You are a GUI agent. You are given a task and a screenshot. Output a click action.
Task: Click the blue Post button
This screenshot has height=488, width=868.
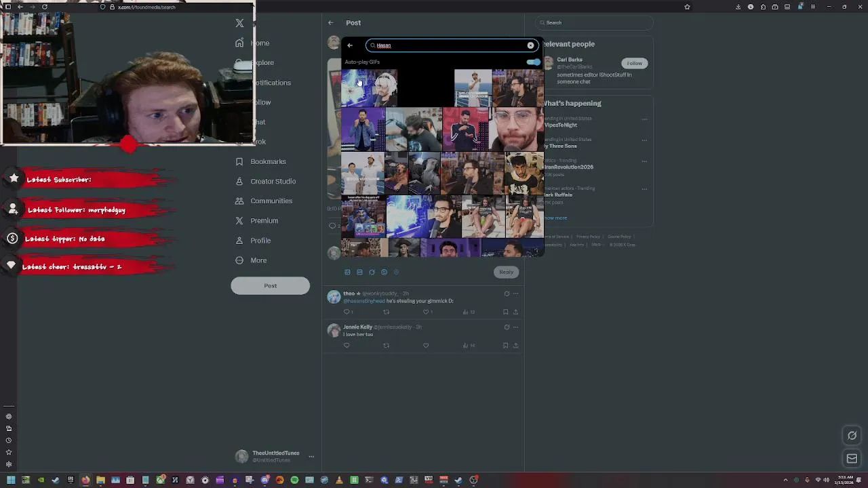click(x=270, y=285)
